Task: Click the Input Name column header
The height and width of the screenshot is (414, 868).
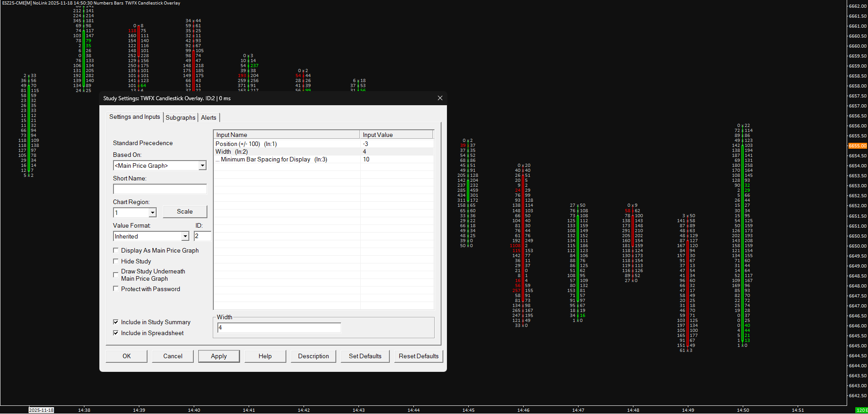Action: point(287,135)
